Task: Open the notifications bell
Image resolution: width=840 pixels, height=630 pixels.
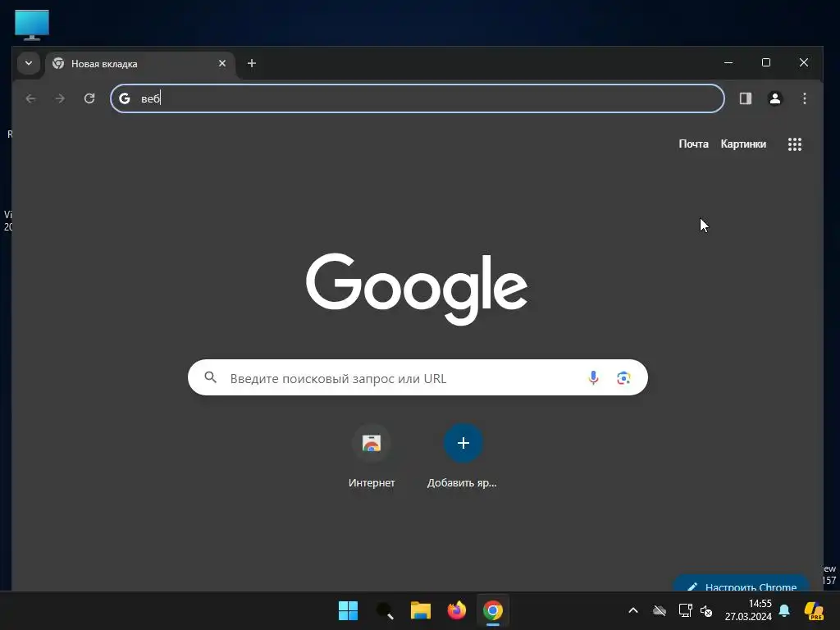Action: click(784, 610)
